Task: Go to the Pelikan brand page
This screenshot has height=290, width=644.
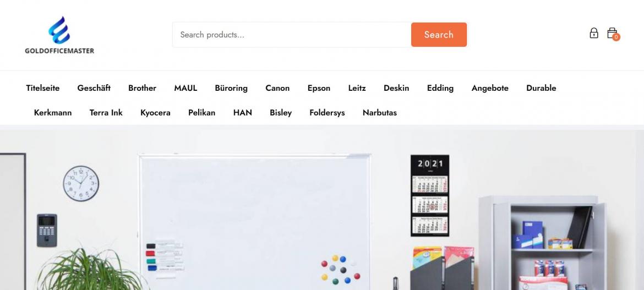Action: coord(201,113)
